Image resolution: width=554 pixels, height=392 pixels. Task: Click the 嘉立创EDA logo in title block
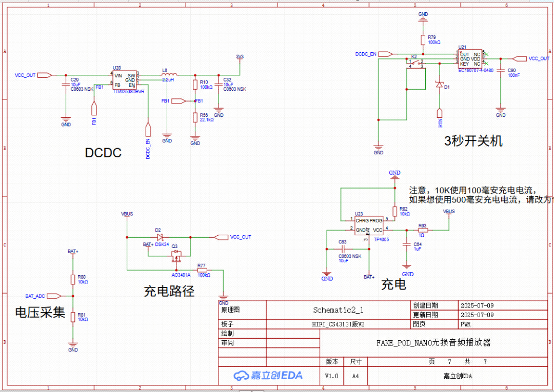[268, 376]
